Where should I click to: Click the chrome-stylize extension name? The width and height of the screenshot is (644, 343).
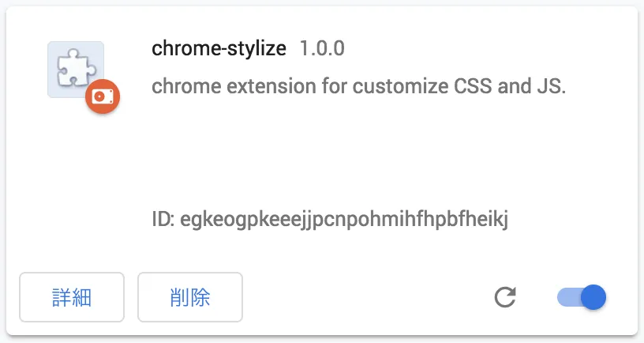coord(219,48)
